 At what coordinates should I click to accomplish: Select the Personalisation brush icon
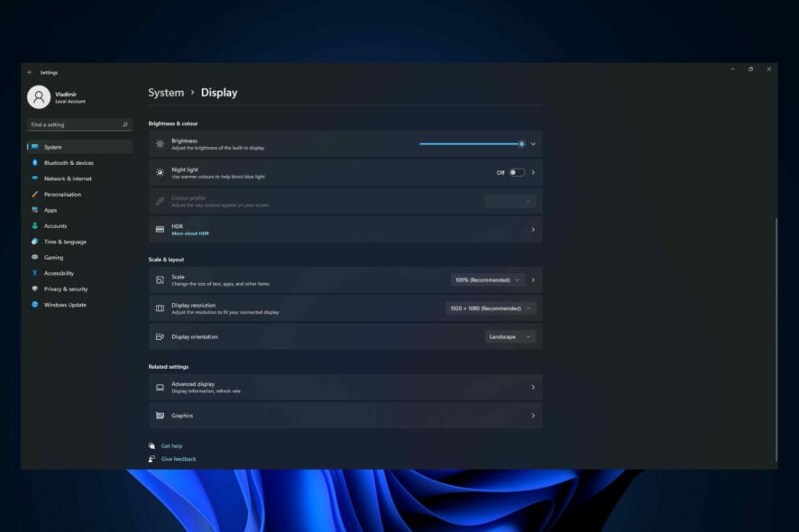tap(34, 194)
